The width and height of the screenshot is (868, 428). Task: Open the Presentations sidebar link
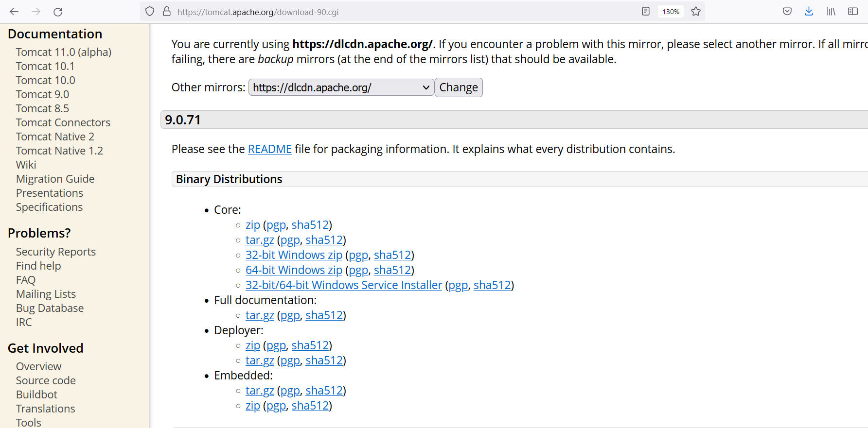50,193
